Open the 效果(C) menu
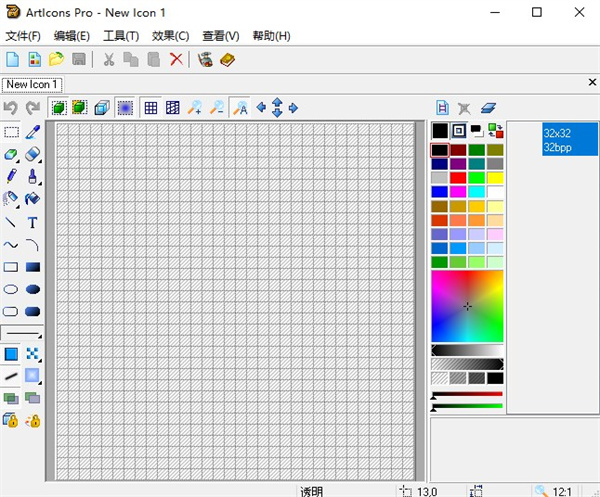Image resolution: width=600 pixels, height=497 pixels. click(x=170, y=36)
